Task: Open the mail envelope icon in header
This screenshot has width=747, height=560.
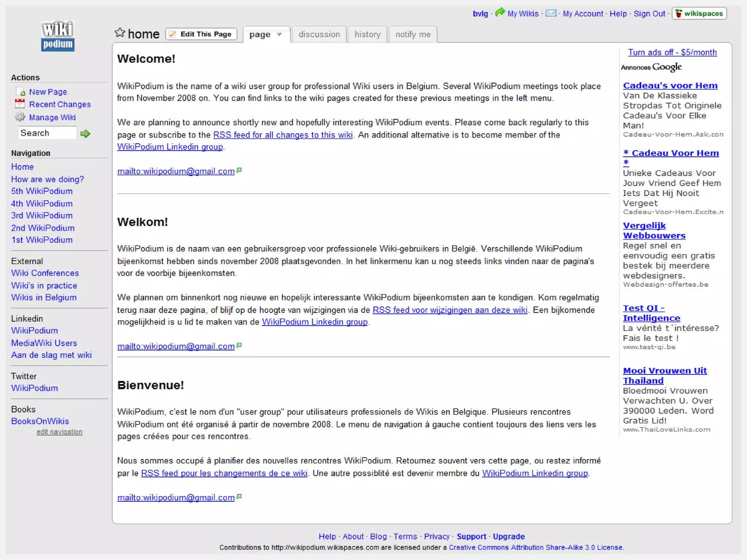Action: pyautogui.click(x=551, y=13)
